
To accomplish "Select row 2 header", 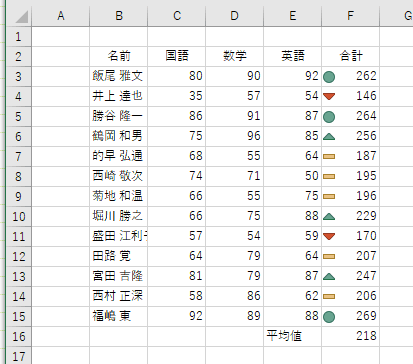I will coord(19,56).
